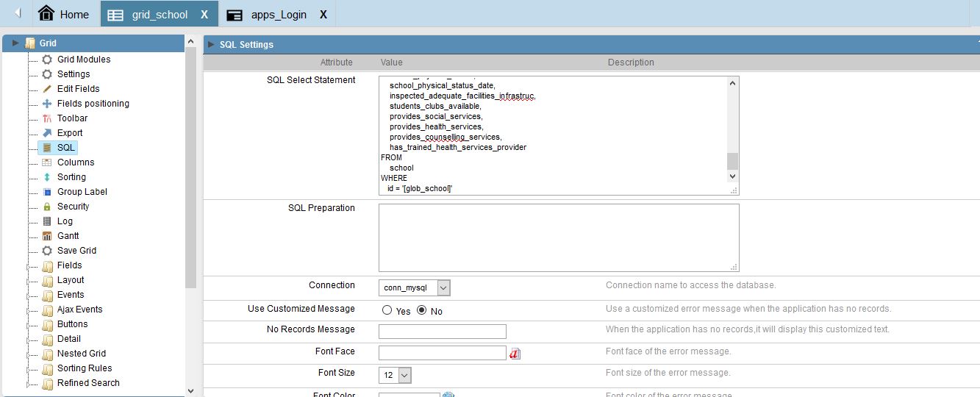Viewport: 980px width, 397px height.
Task: Click the Columns table icon
Action: click(x=47, y=162)
